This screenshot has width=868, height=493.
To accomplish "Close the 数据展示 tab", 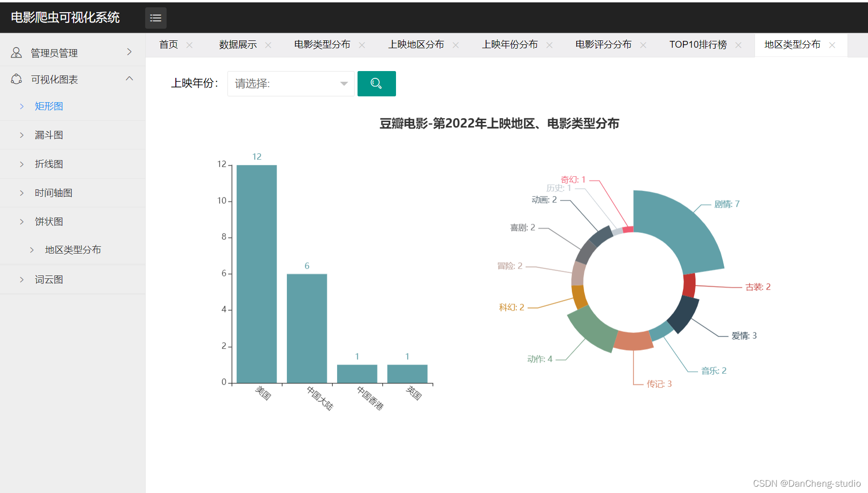I will pos(268,45).
